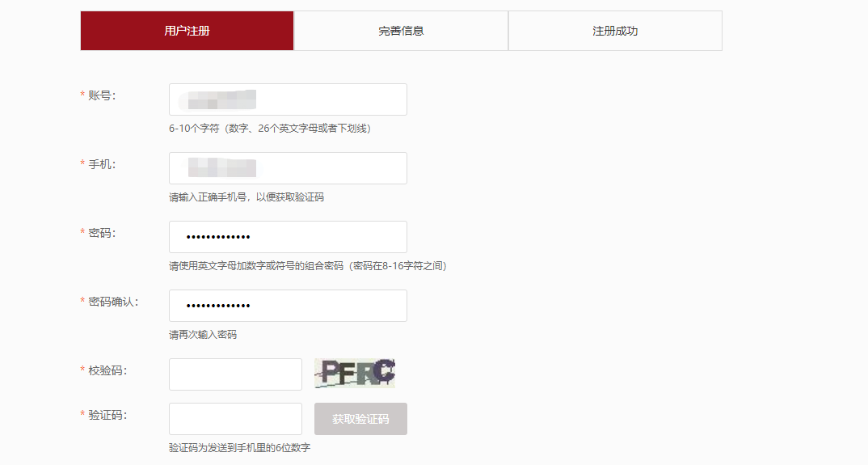Click the 密码确认 field label
Viewport: 868px width, 465px height.
(x=113, y=302)
